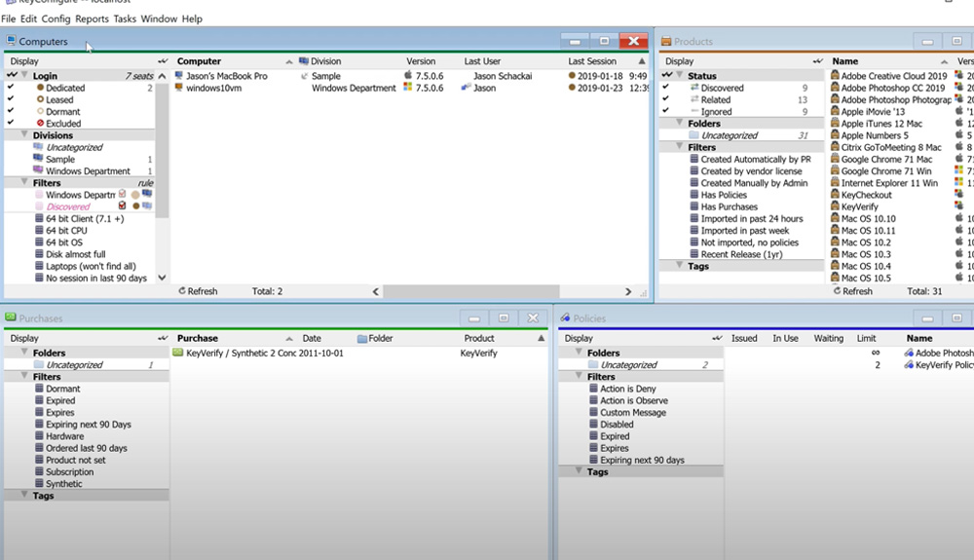The image size is (974, 560).
Task: Collapse the Status section in Products
Action: [680, 75]
